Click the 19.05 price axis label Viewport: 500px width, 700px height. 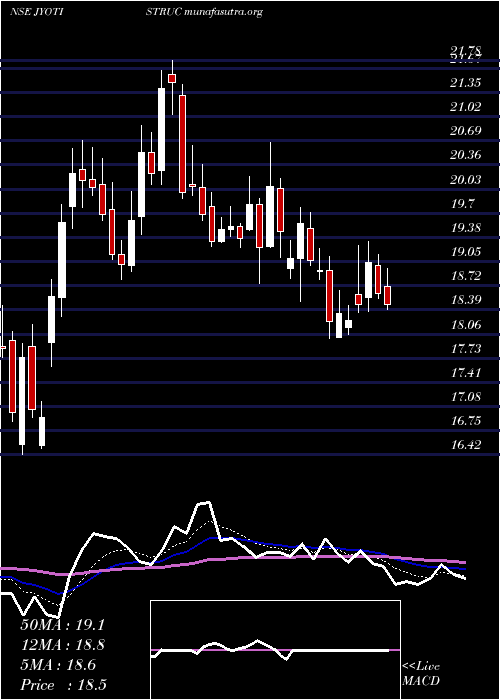466,252
